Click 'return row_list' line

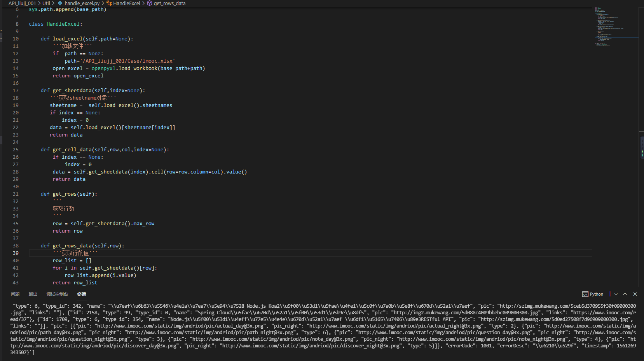[75, 282]
